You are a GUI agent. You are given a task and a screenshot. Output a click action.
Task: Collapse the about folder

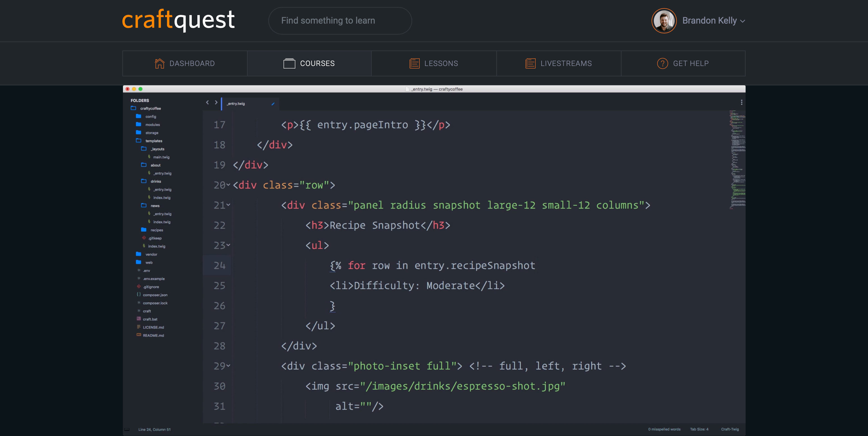pos(151,165)
